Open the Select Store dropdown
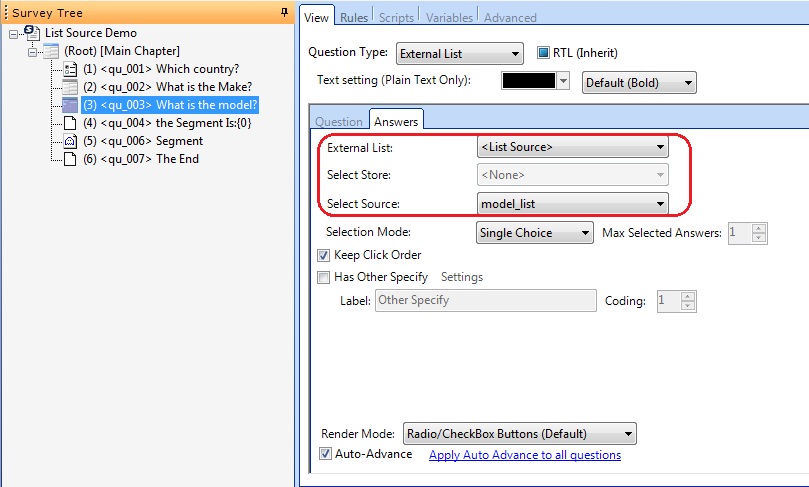809x487 pixels. pos(573,175)
